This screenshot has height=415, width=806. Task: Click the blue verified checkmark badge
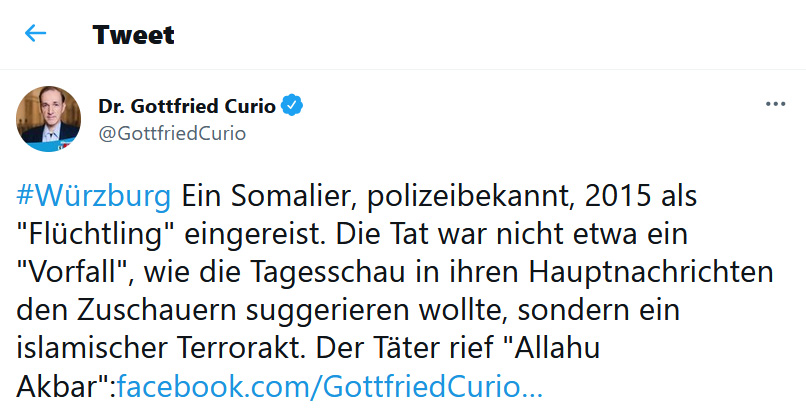tap(292, 105)
